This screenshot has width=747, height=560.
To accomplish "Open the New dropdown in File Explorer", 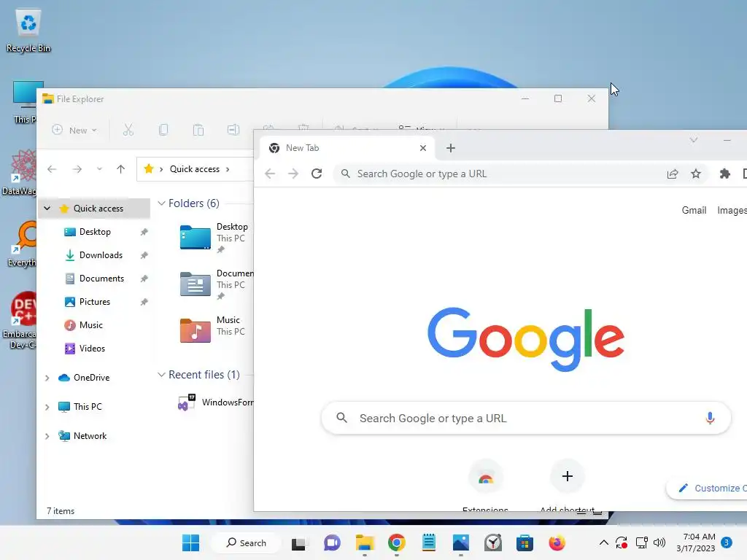I will click(74, 130).
